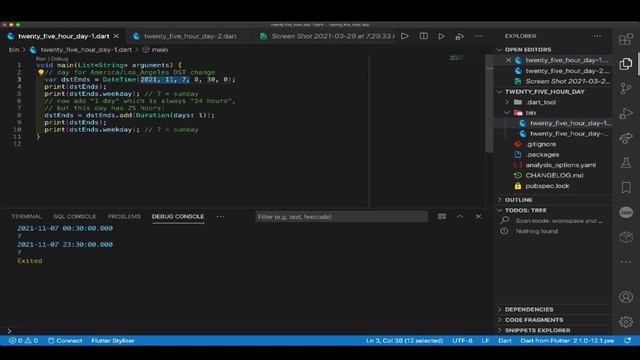Screen dimensions: 640x360
Task: Open the Problems panel tab
Action: [x=124, y=217]
